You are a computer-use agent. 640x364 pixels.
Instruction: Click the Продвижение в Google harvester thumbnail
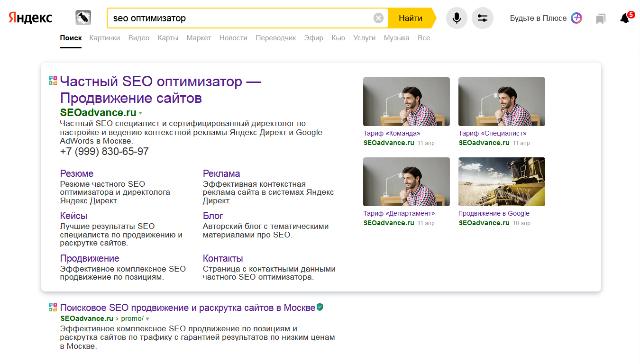(502, 182)
